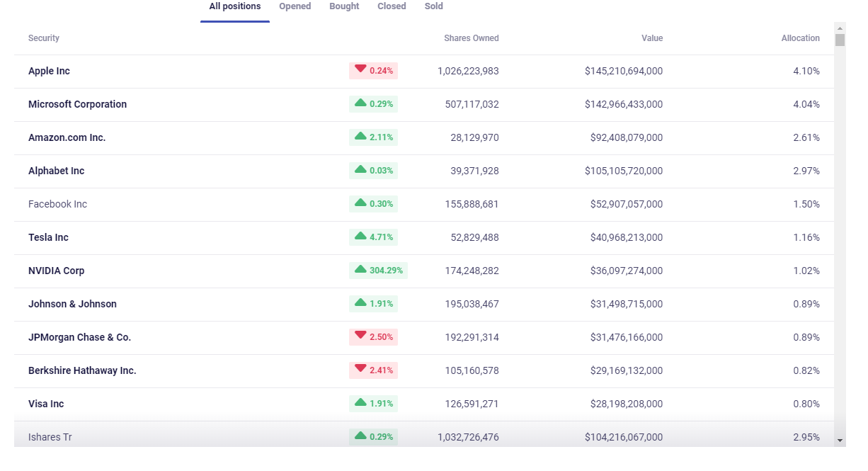Click the scrollbar down arrow
868x471 pixels.
(840, 441)
